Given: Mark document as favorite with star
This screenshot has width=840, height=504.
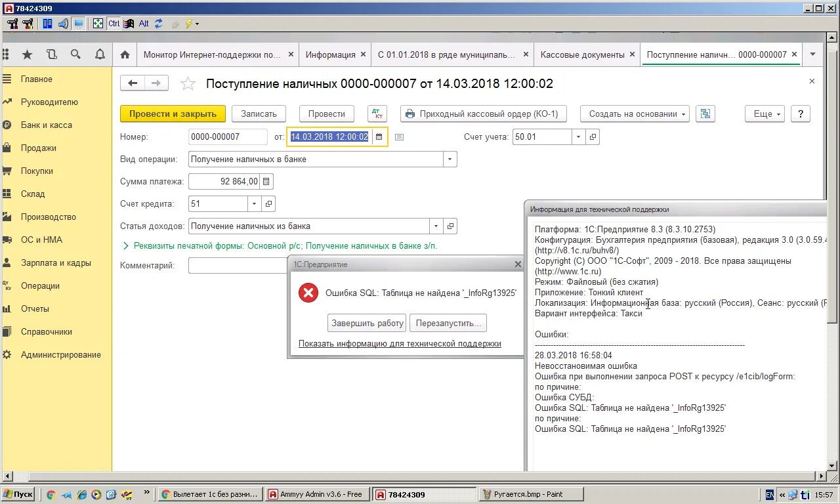Looking at the screenshot, I should [x=188, y=83].
